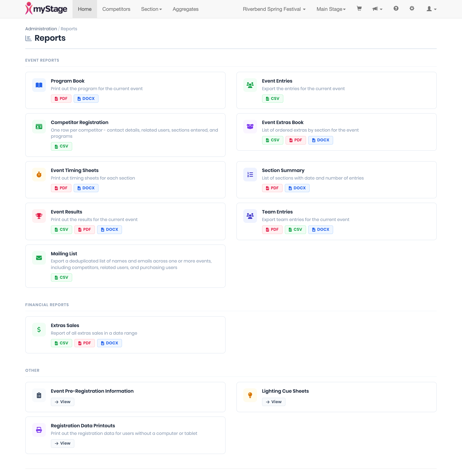462x476 pixels.
Task: Click the Competitor Registration ID card icon
Action: point(39,127)
